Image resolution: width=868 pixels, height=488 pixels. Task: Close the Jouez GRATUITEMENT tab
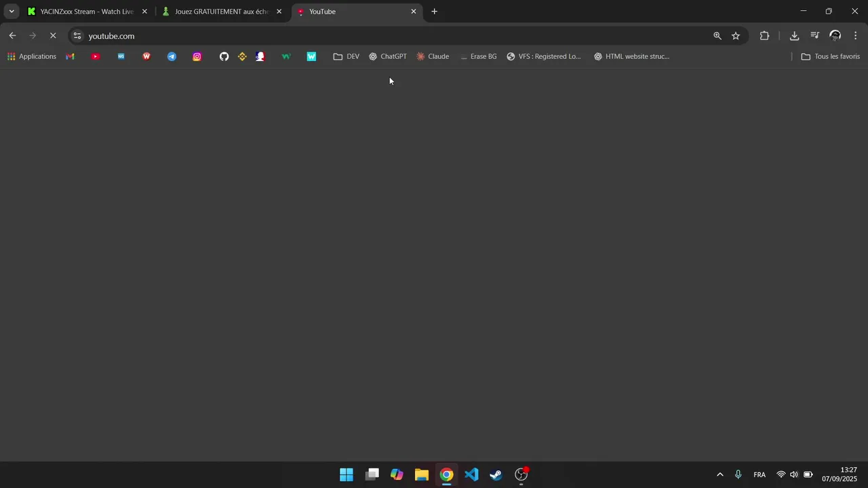tap(279, 12)
